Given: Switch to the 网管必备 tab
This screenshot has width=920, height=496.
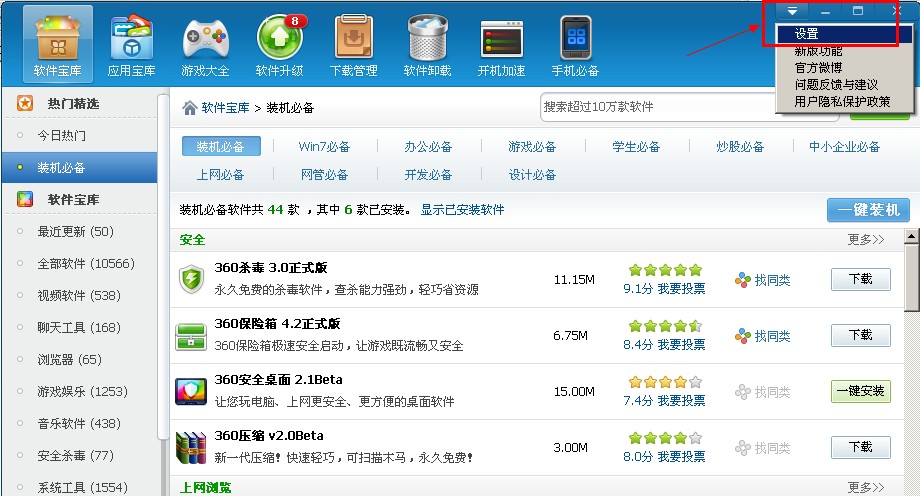Looking at the screenshot, I should (324, 175).
